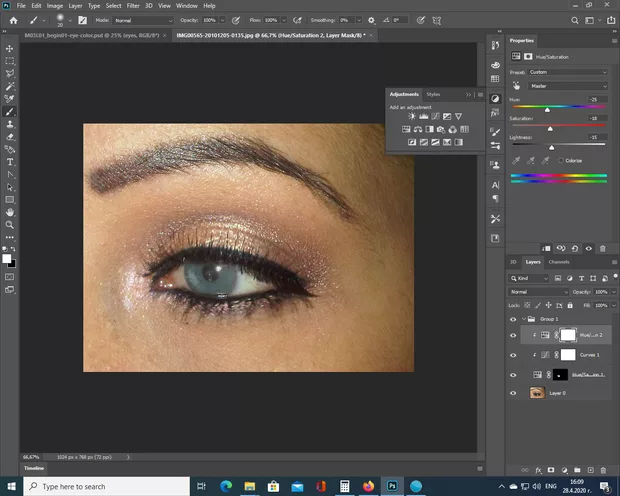The height and width of the screenshot is (496, 620).
Task: Open the Preset dropdown in Properties
Action: coord(568,72)
